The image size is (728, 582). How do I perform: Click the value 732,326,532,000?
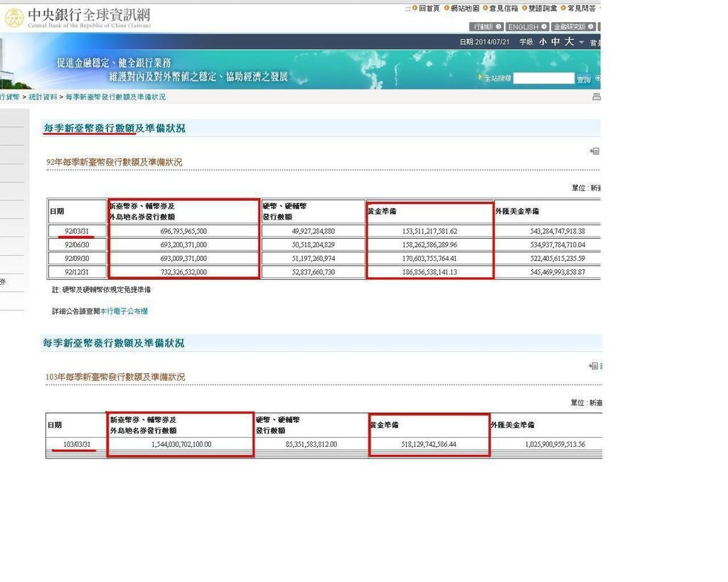click(183, 272)
